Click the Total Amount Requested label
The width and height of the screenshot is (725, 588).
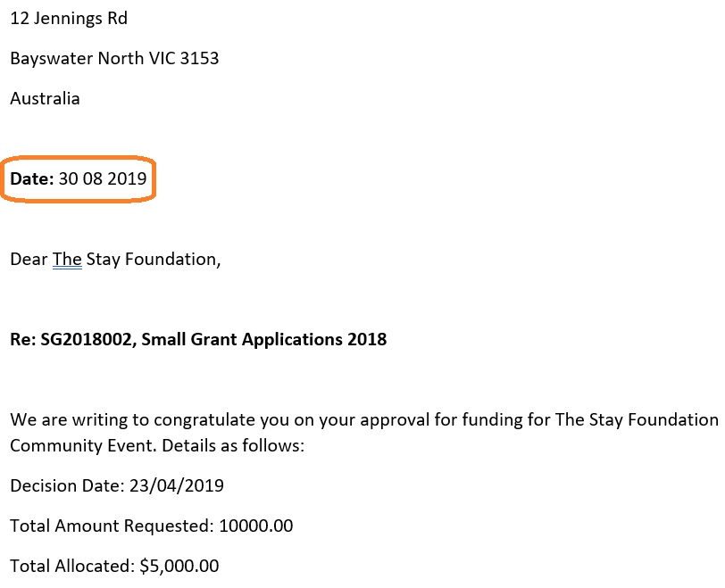(109, 526)
